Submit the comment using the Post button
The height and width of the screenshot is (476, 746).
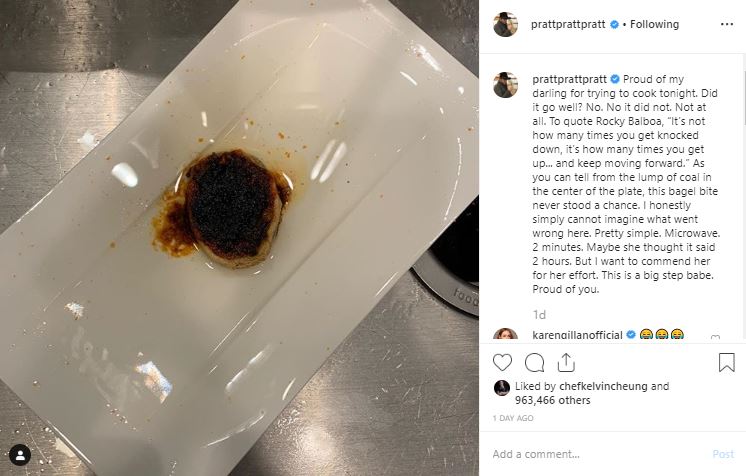(723, 454)
